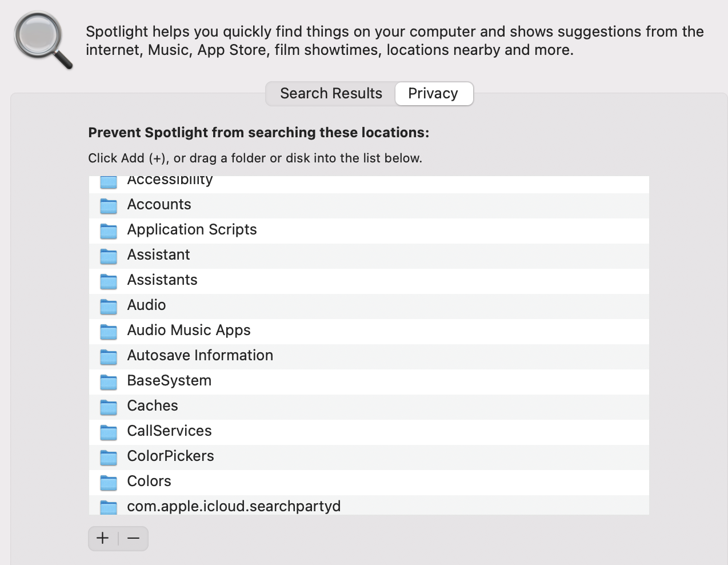728x565 pixels.
Task: Click the Accounts folder icon
Action: coord(109,205)
